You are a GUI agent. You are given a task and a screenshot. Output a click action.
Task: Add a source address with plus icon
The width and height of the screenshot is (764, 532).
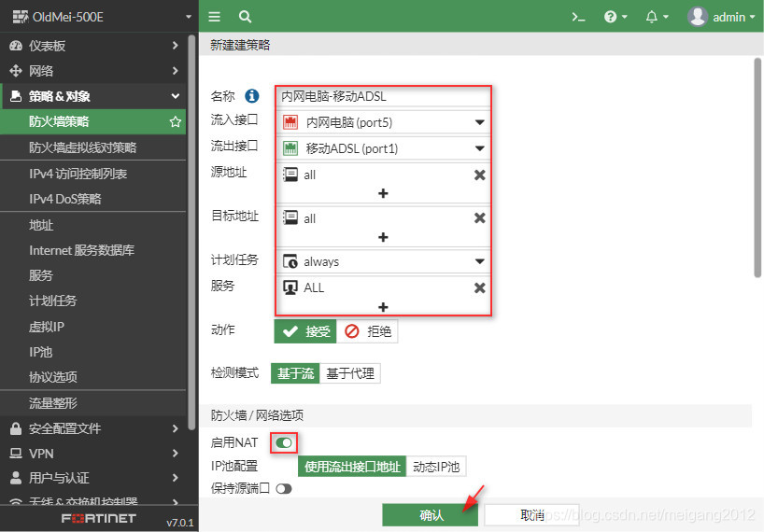click(x=383, y=193)
